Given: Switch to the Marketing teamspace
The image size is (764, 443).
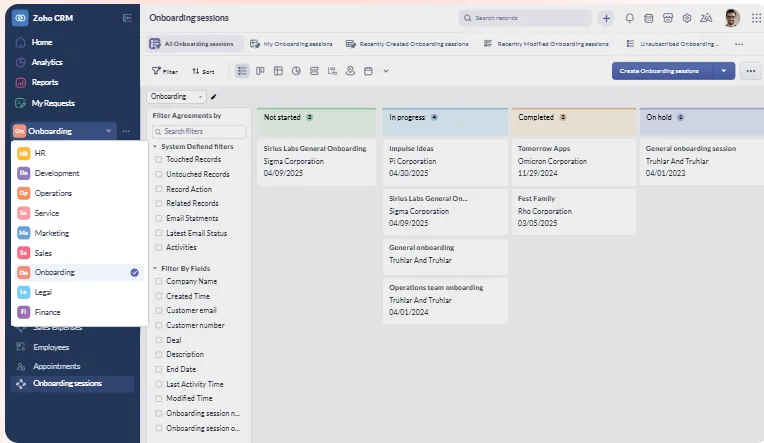Looking at the screenshot, I should pos(80,233).
